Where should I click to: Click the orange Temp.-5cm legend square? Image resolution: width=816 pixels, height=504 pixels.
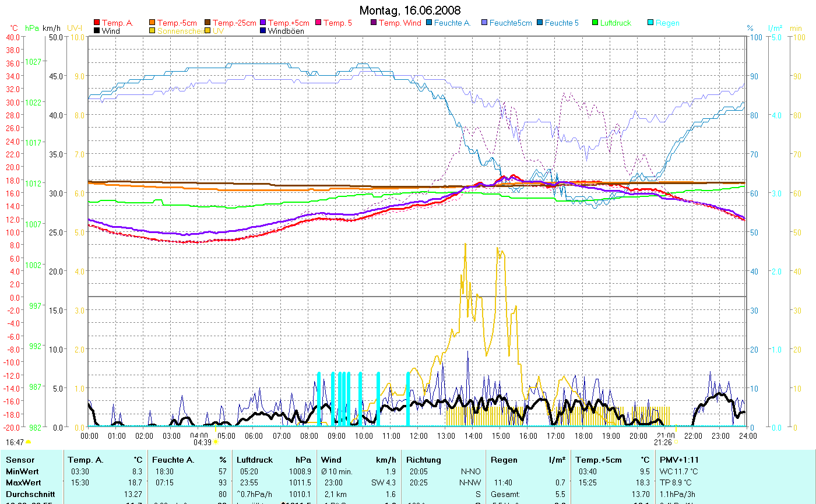(153, 23)
